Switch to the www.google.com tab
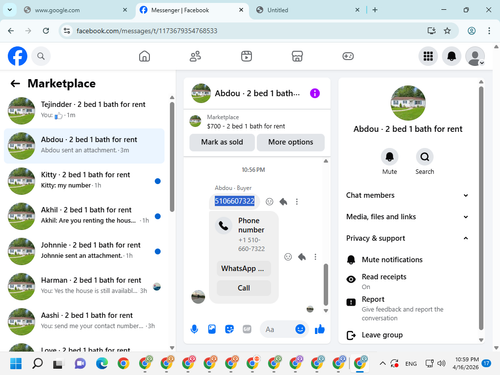The height and width of the screenshot is (375, 500). click(x=76, y=10)
